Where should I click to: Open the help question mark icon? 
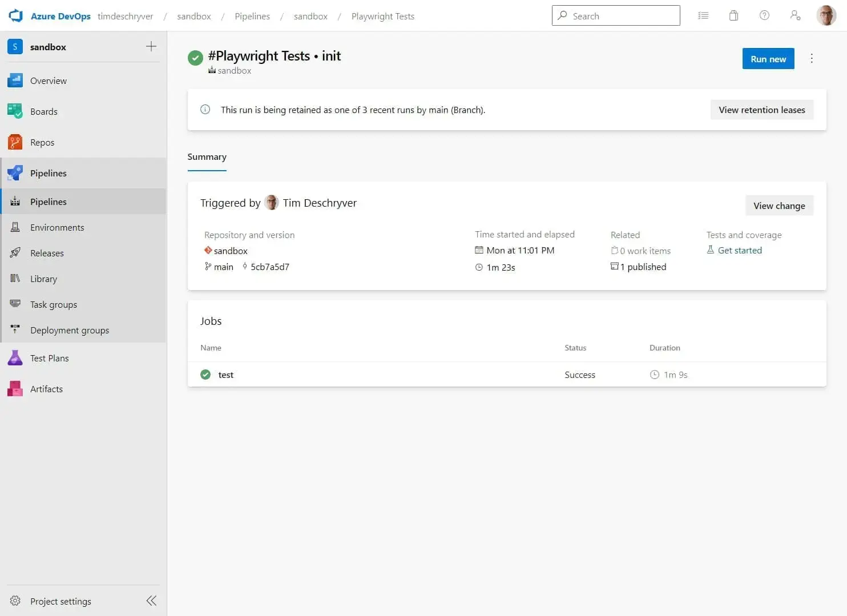tap(764, 15)
